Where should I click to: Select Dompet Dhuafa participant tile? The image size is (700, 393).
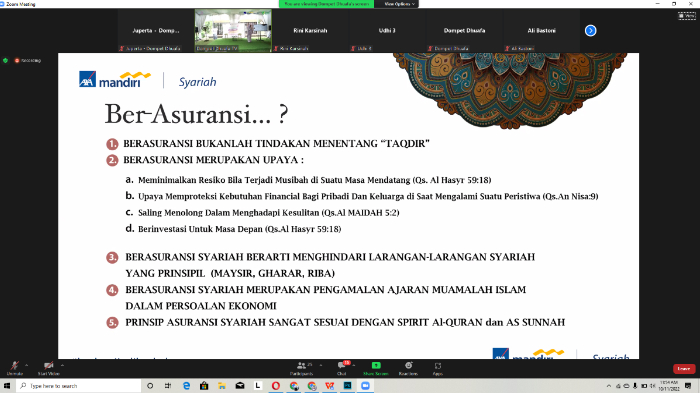click(464, 30)
